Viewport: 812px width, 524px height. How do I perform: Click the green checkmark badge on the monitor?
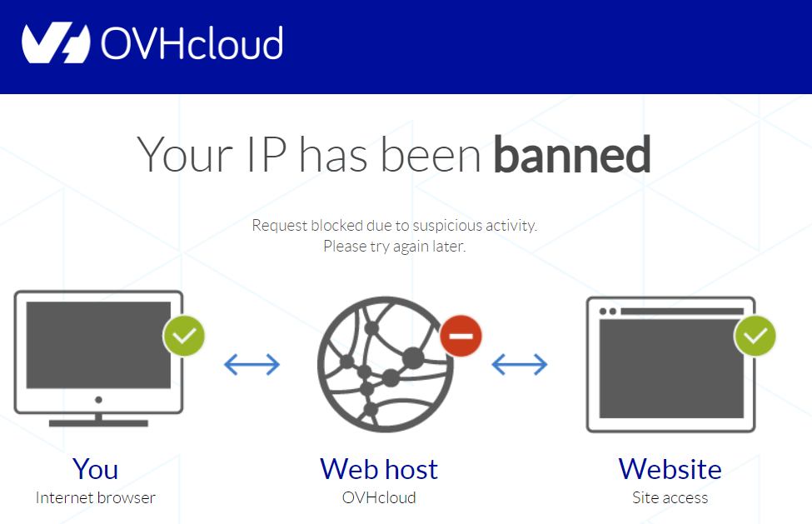184,336
